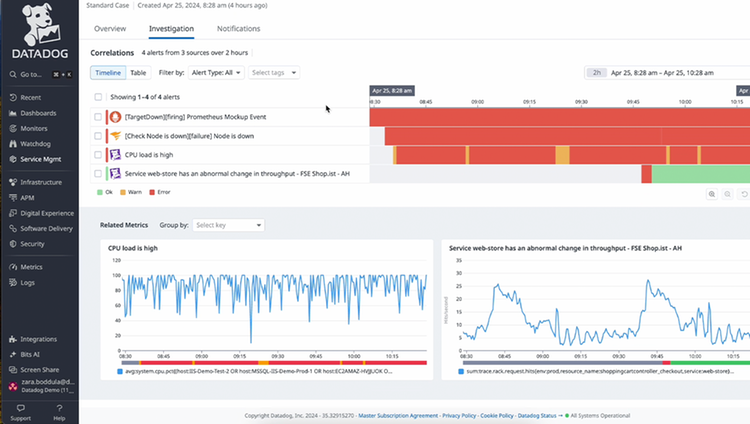Open zara.boddula user account menu
Image resolution: width=750 pixels, height=424 pixels.
coord(42,386)
